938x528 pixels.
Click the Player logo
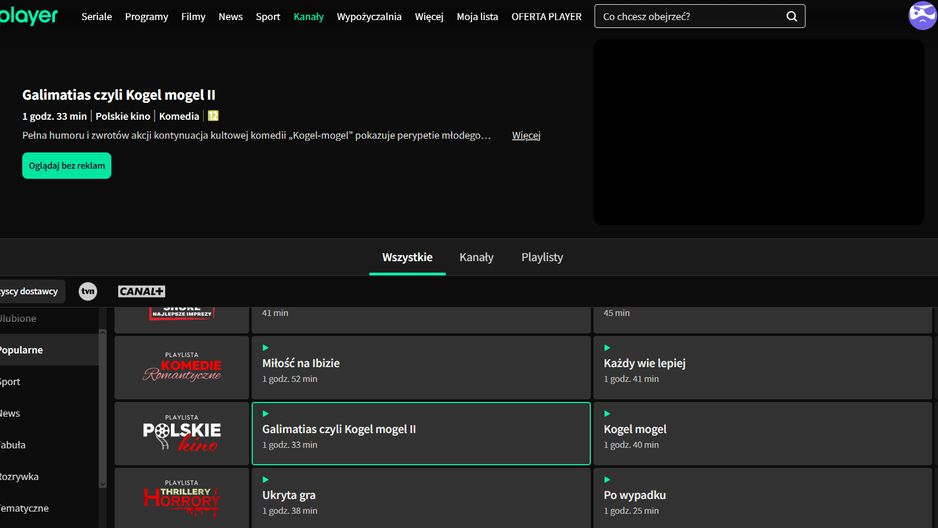tap(29, 16)
